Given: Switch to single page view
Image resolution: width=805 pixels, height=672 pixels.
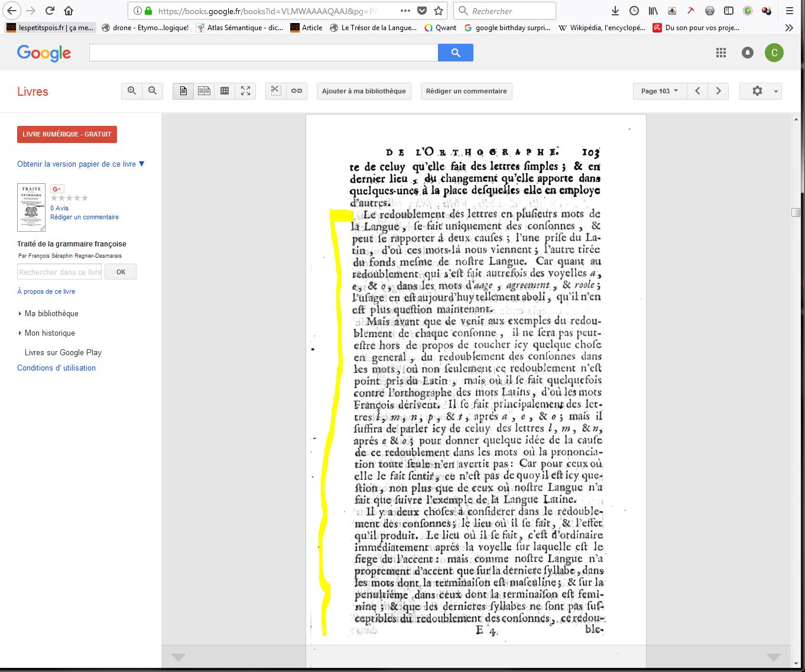Looking at the screenshot, I should (183, 91).
